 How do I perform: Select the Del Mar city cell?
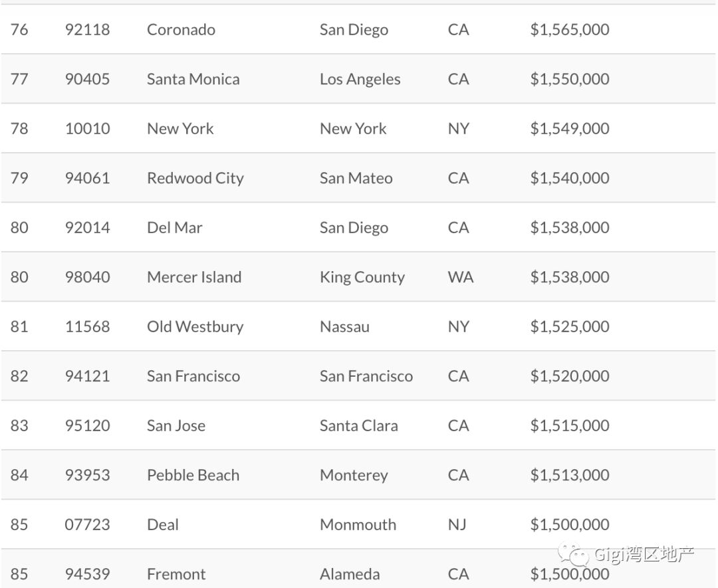click(x=174, y=227)
